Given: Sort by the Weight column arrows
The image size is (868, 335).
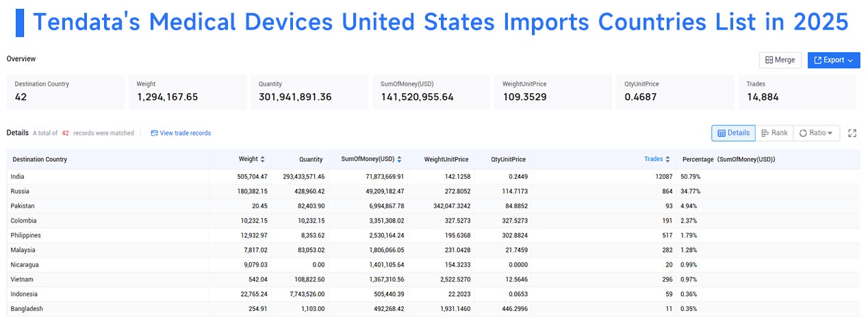Looking at the screenshot, I should pos(262,159).
